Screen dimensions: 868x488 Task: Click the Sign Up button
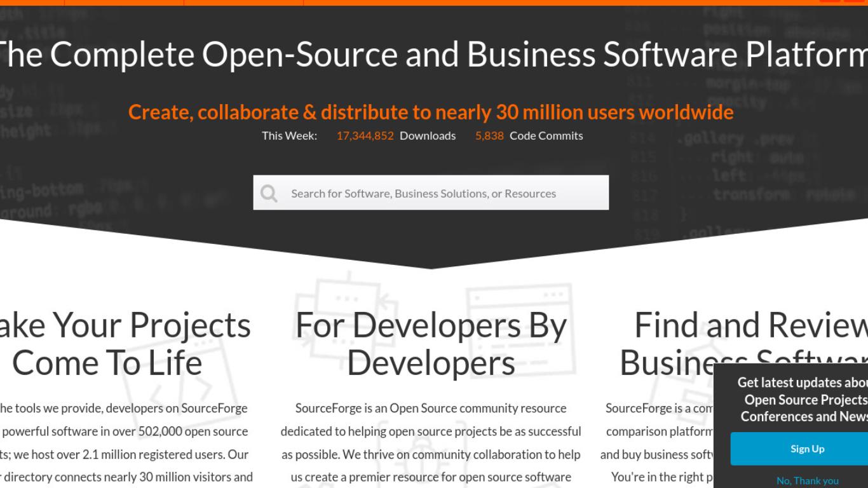[x=799, y=449]
